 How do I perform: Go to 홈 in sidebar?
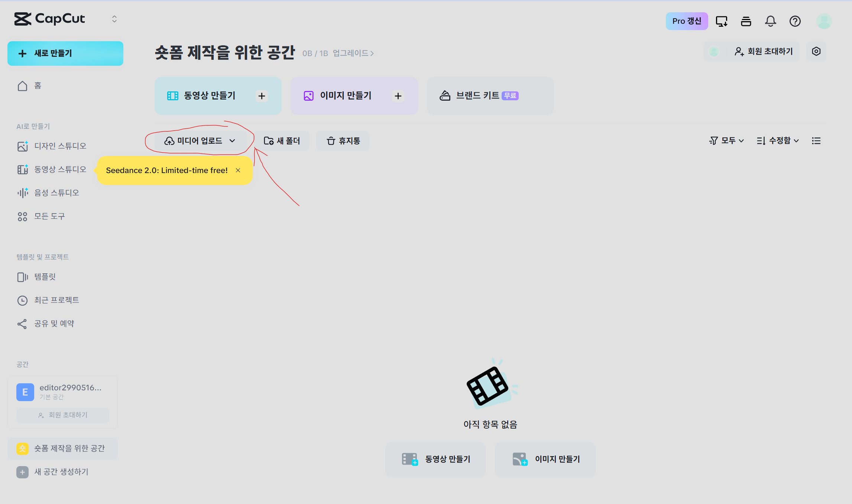(x=38, y=86)
